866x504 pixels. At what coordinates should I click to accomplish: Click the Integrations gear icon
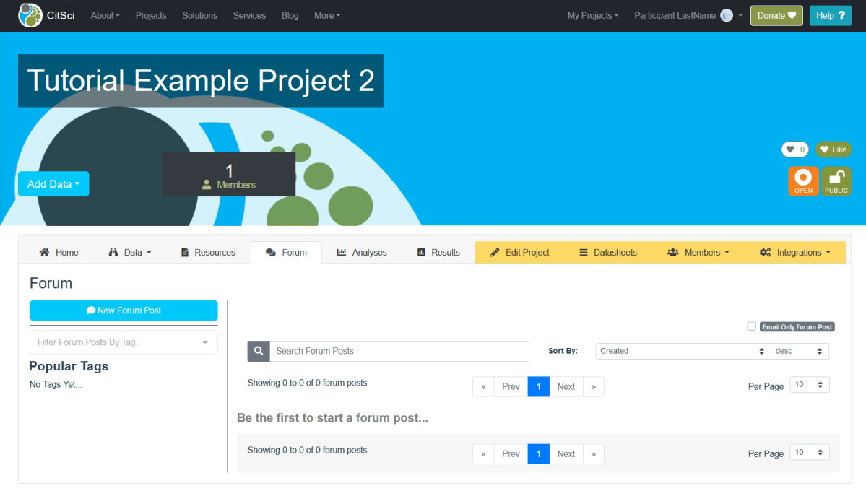point(764,252)
